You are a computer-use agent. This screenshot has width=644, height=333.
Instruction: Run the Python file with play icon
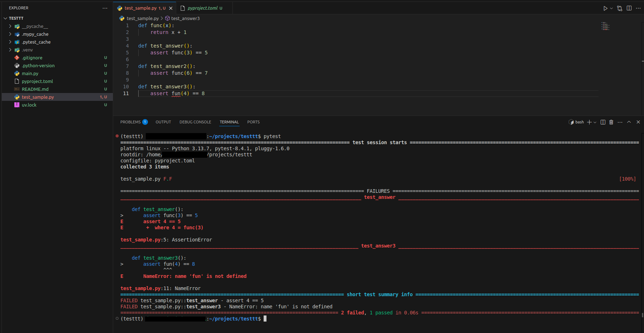[605, 8]
